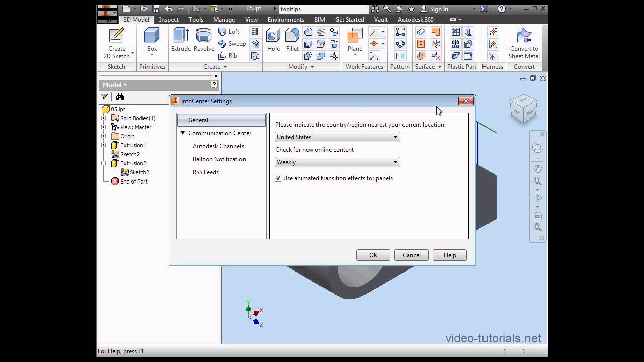Click the filter funnel icon in Model browser
Viewport: 644px width, 362px height.
pyautogui.click(x=104, y=97)
